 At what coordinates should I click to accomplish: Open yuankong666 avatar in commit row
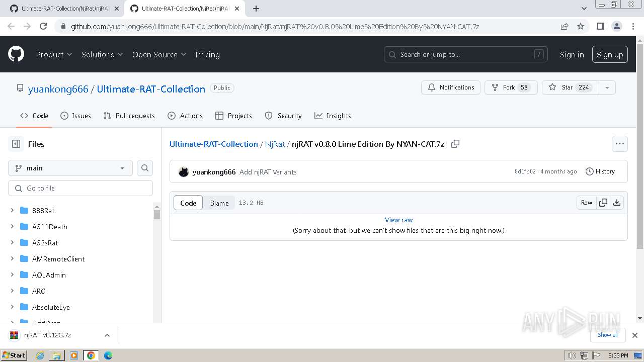coord(184,172)
